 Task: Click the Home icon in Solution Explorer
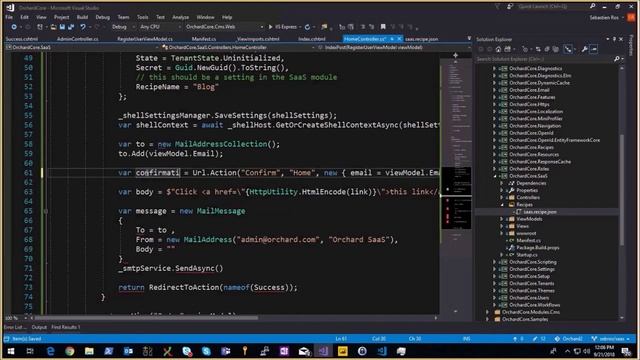[498, 49]
